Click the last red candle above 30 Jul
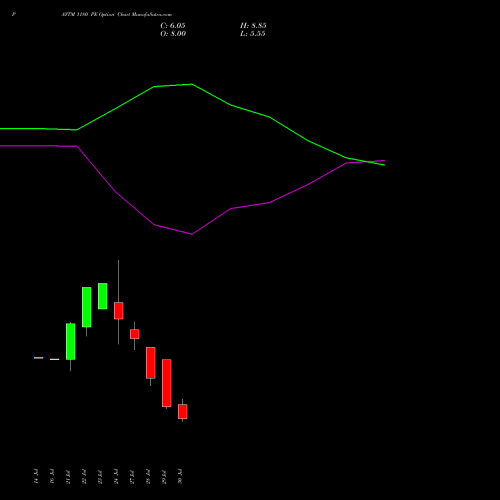 pyautogui.click(x=183, y=411)
